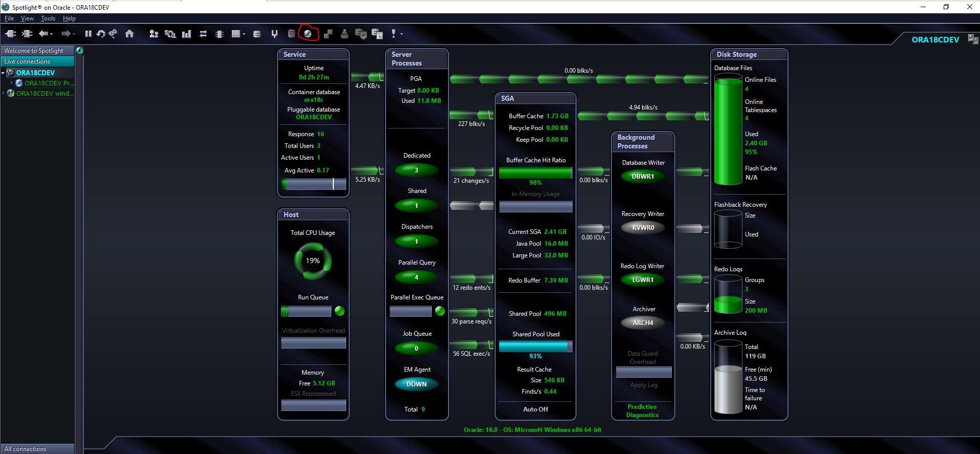Open the Tools menu
980x454 pixels.
tap(48, 18)
